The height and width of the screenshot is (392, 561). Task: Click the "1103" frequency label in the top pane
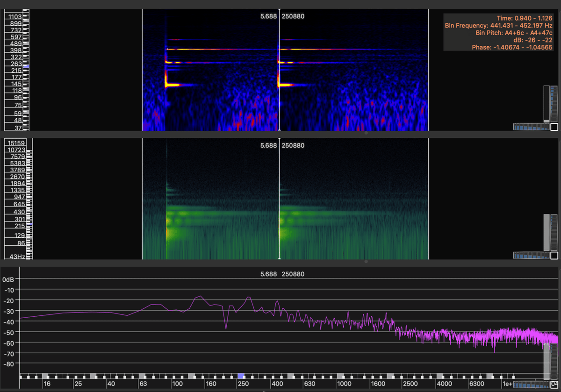(x=14, y=17)
